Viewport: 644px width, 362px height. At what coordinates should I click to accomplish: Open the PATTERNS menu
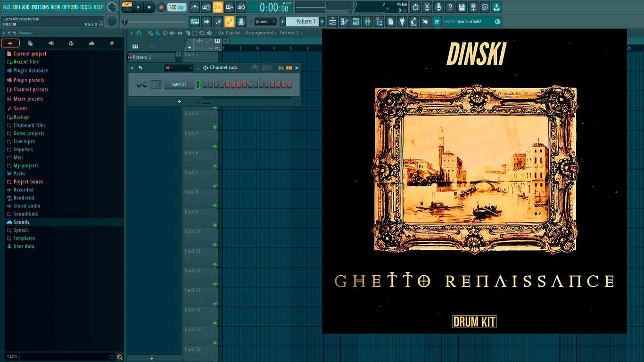tap(40, 7)
